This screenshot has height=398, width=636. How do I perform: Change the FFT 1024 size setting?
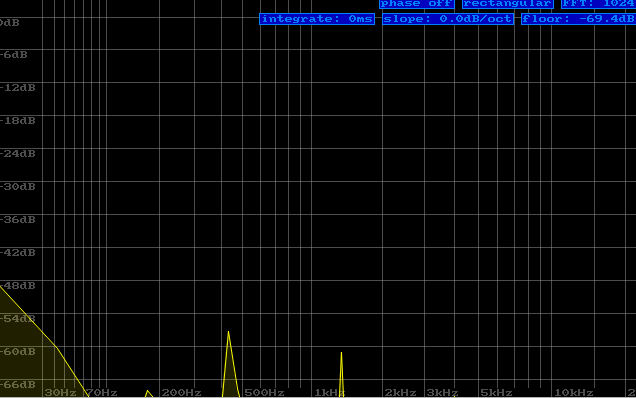599,4
